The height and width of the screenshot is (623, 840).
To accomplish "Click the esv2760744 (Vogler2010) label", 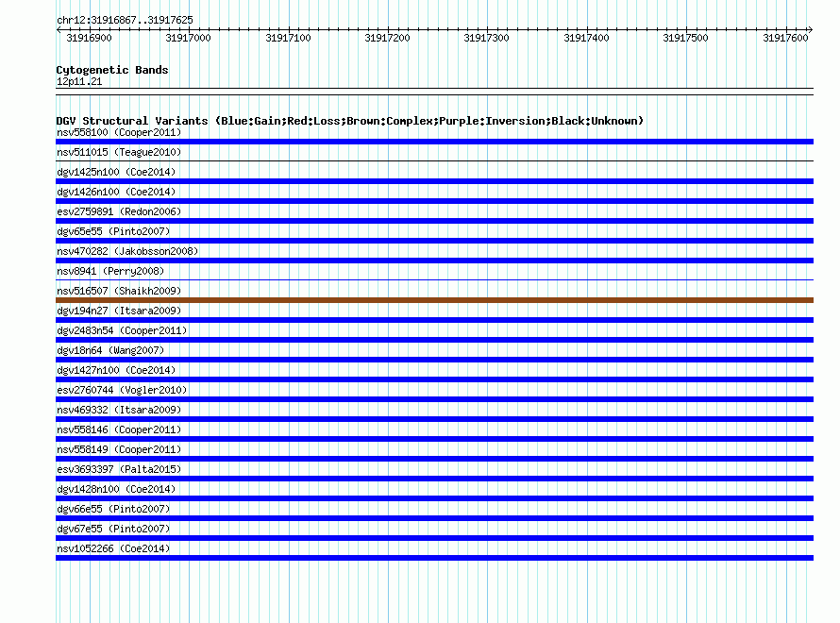I will pos(122,390).
